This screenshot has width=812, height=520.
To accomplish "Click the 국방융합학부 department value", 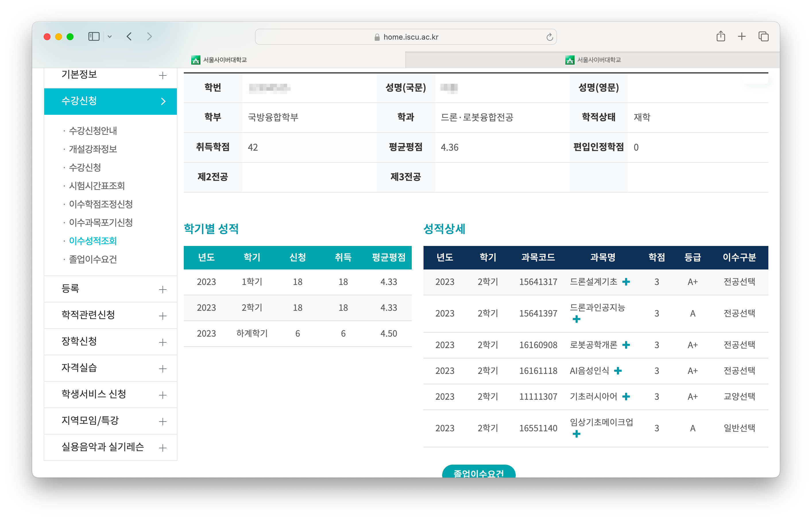I will [273, 117].
